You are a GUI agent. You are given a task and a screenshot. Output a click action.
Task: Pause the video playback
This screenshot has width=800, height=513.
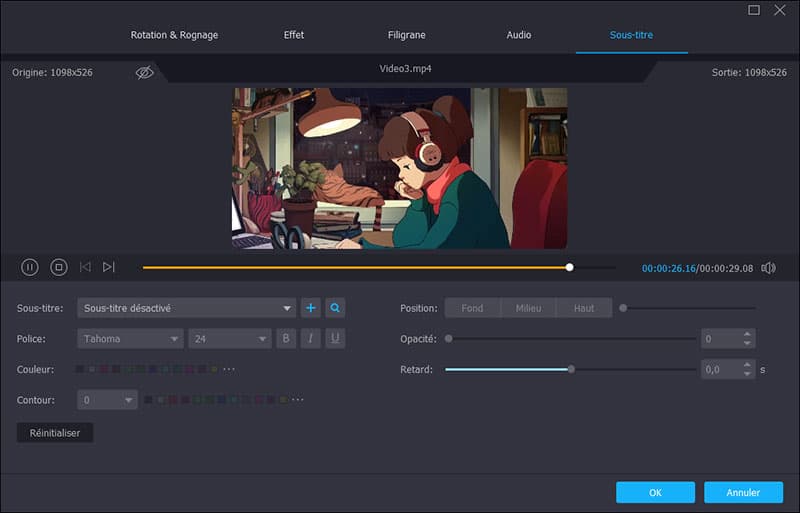pos(30,267)
